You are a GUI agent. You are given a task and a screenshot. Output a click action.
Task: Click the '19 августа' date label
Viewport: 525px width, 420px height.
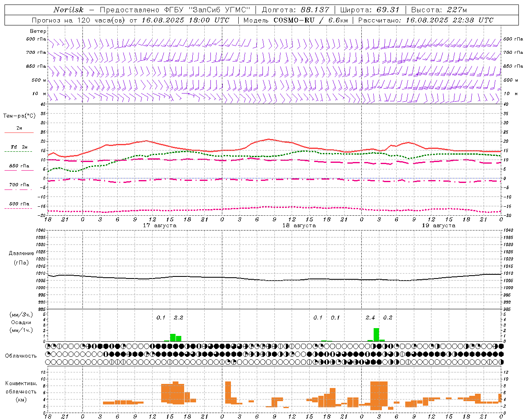click(438, 226)
